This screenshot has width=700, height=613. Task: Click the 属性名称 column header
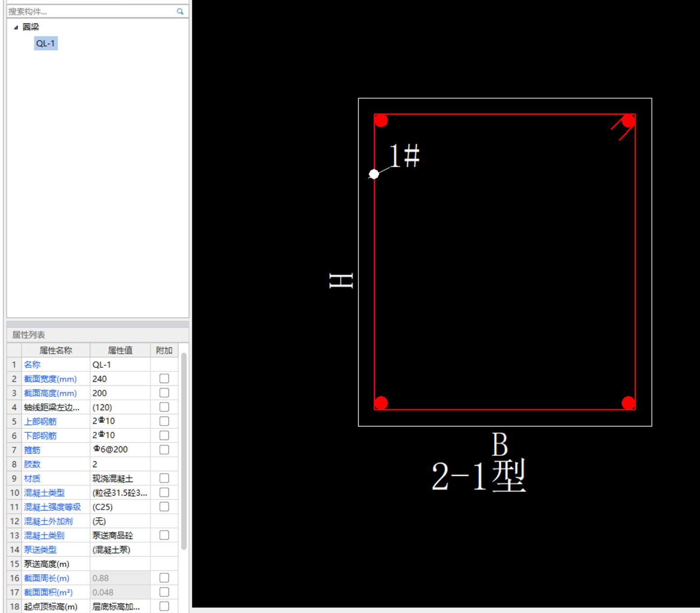coord(56,350)
